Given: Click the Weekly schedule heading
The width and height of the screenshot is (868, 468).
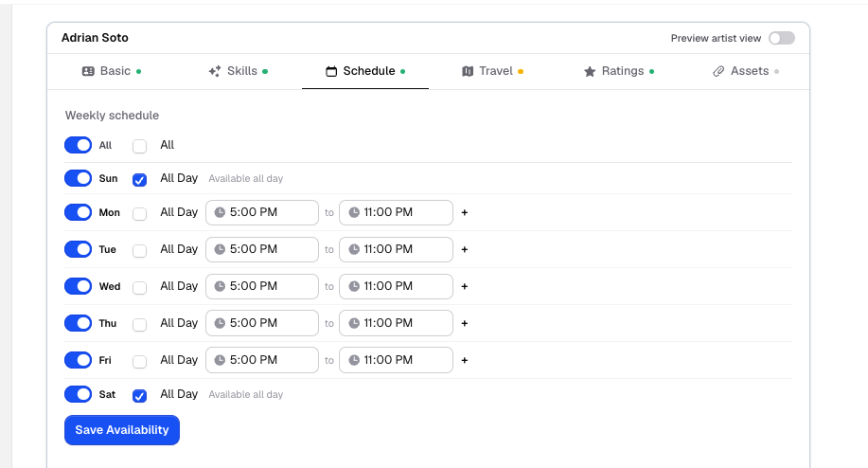Looking at the screenshot, I should 112,116.
